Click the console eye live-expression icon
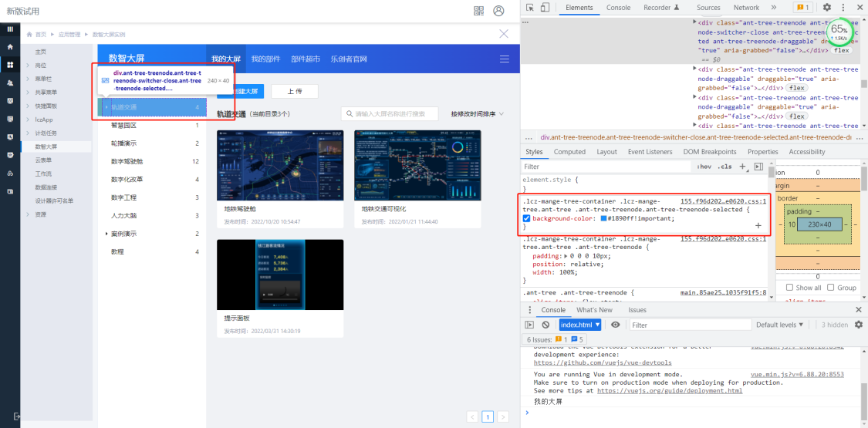Screen dimensions: 868x428 click(616, 325)
